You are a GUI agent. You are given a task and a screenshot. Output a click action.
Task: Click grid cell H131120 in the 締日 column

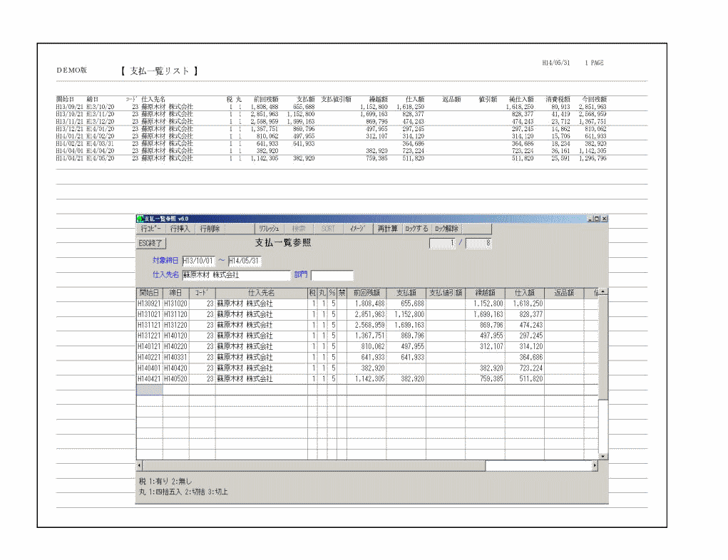tap(175, 315)
